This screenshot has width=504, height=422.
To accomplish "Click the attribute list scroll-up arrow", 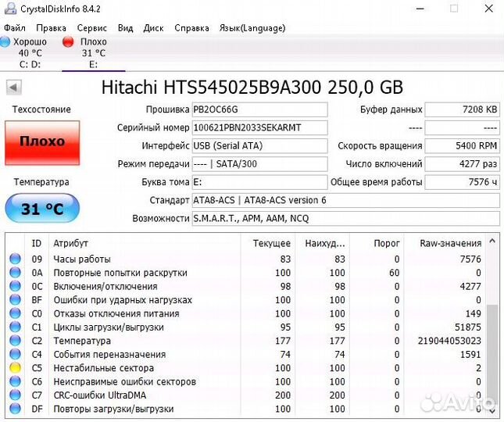I will (492, 241).
